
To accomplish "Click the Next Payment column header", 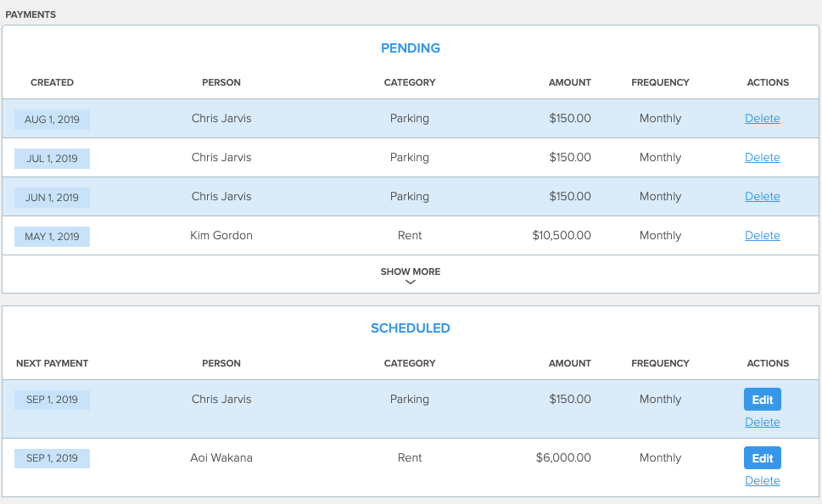I will pos(52,363).
